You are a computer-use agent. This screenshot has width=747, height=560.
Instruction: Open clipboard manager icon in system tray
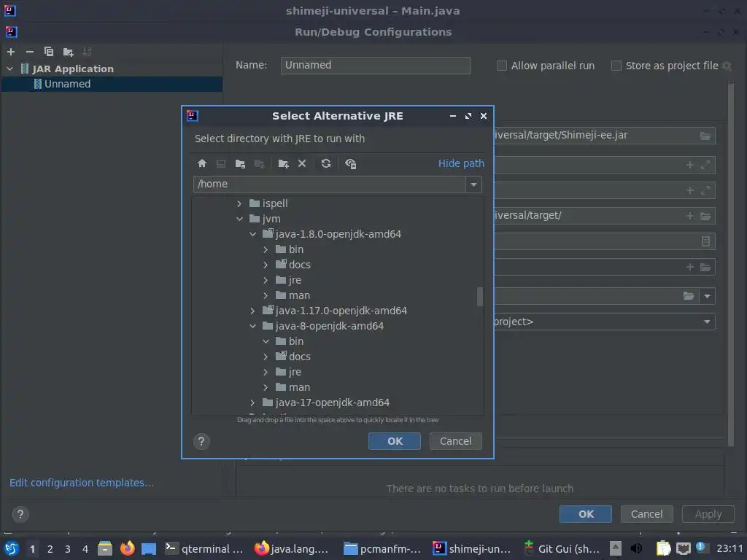(x=664, y=548)
